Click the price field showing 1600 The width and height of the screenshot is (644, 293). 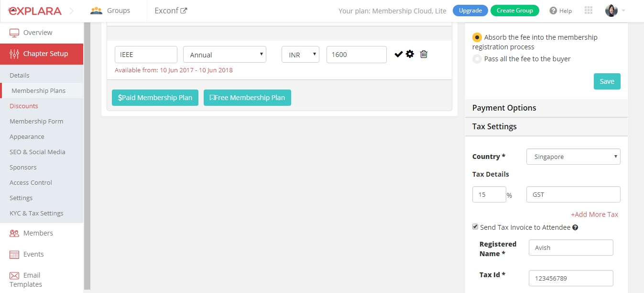[357, 55]
